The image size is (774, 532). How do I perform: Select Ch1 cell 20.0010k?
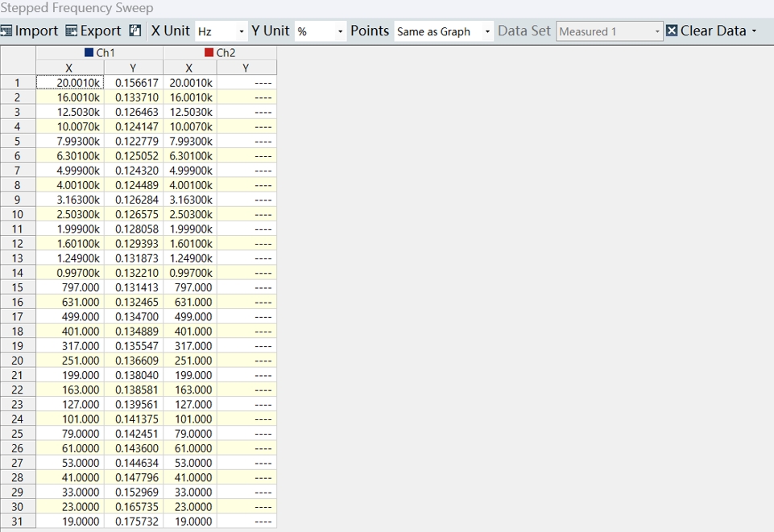tap(70, 83)
